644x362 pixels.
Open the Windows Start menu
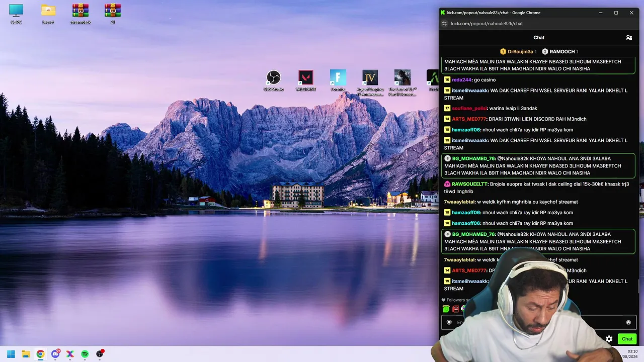11,354
